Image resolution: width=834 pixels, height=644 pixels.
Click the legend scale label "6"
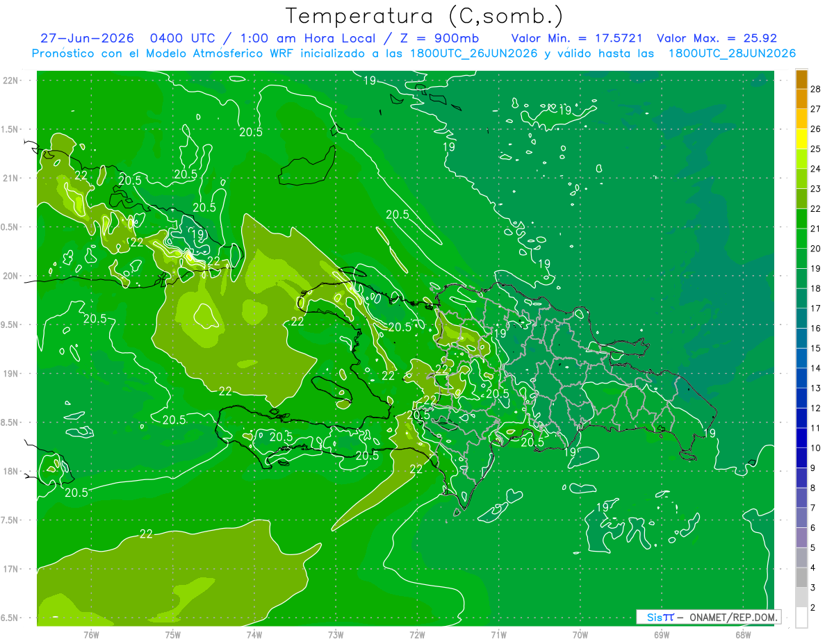pyautogui.click(x=814, y=528)
